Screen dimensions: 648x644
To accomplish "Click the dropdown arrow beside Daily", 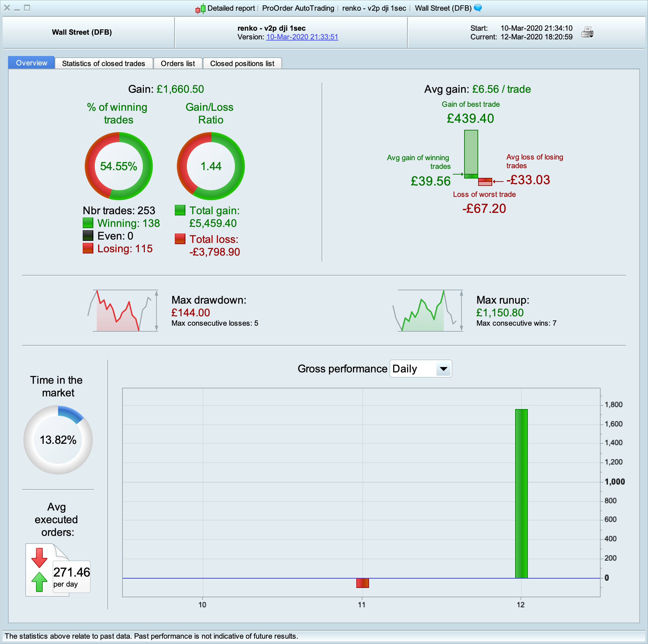I will [443, 369].
